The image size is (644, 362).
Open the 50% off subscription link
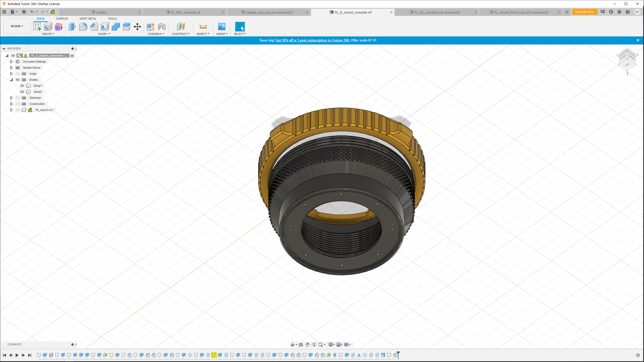click(x=312, y=40)
